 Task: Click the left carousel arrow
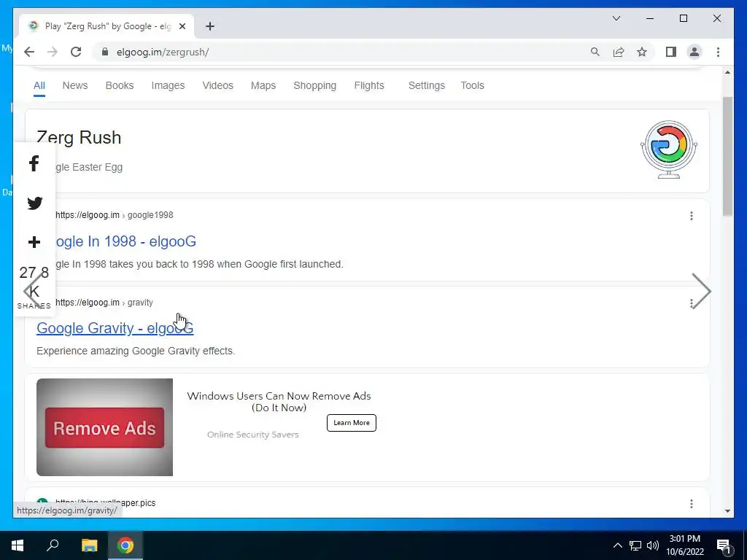coord(32,291)
